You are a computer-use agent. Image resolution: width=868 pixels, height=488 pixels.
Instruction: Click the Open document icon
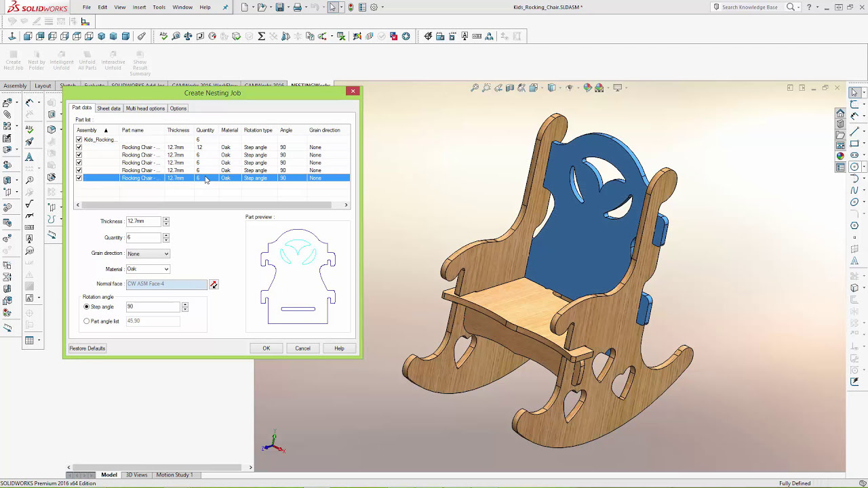point(263,7)
